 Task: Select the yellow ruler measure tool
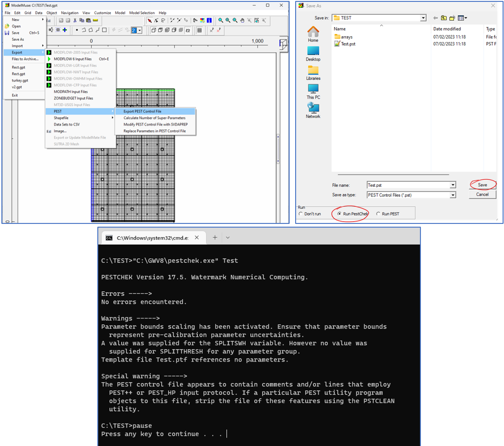pos(95,21)
